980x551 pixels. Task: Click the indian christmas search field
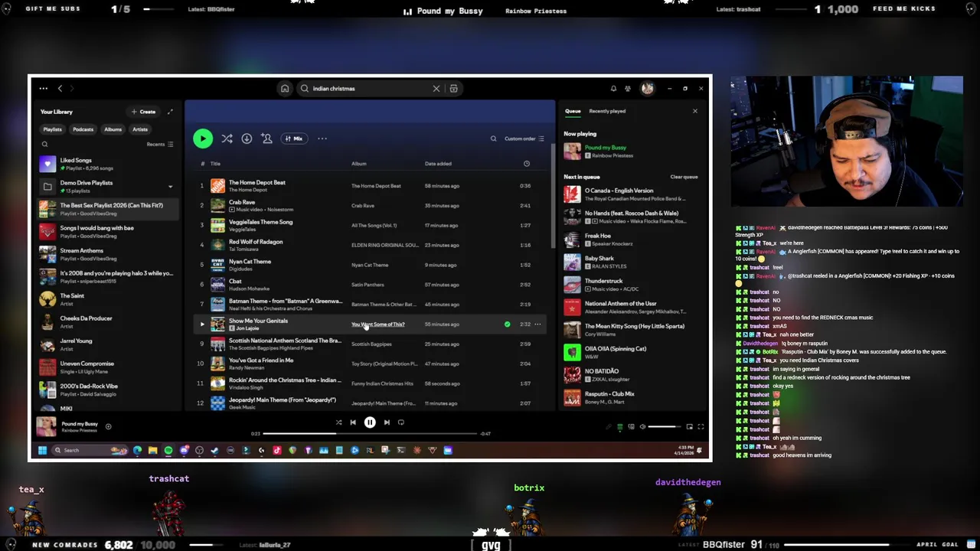(371, 89)
